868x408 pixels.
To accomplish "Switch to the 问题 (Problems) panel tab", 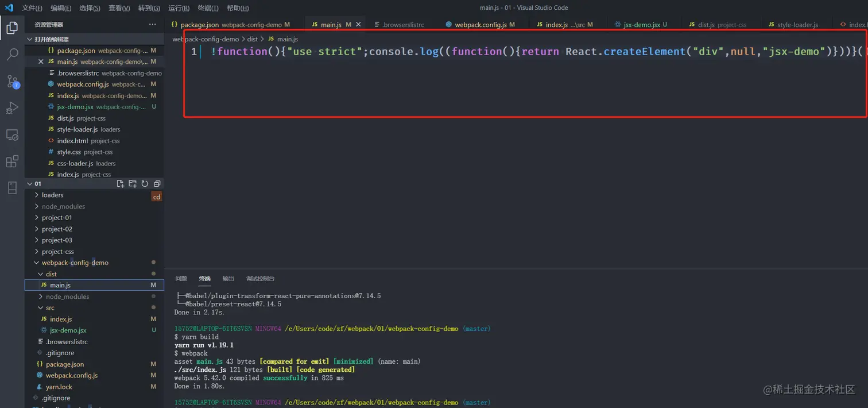I will [x=181, y=279].
